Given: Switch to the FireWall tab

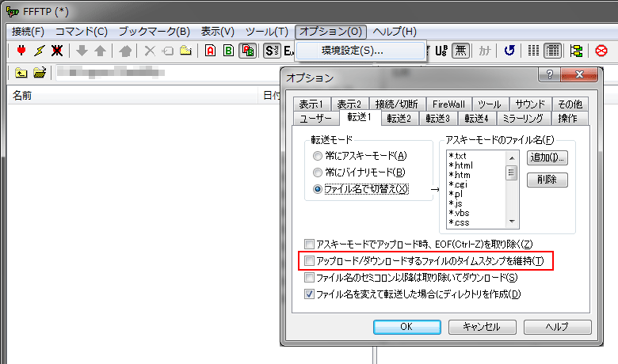Looking at the screenshot, I should 448,104.
